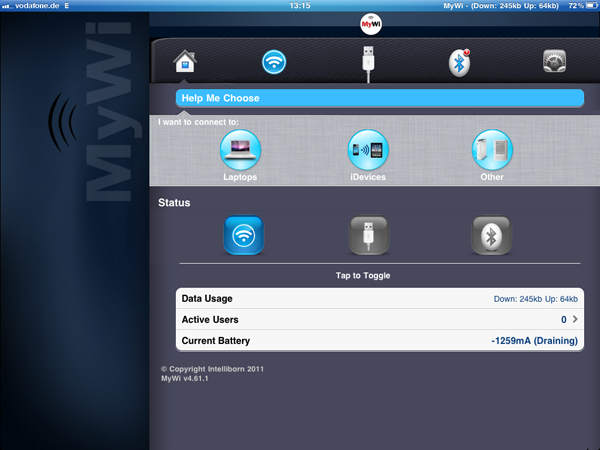Screen dimensions: 600x450
Task: Click the Help Me Choose bar
Action: 380,98
